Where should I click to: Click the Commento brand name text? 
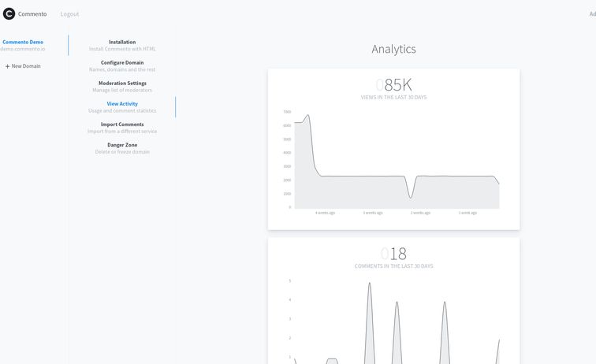tap(32, 14)
